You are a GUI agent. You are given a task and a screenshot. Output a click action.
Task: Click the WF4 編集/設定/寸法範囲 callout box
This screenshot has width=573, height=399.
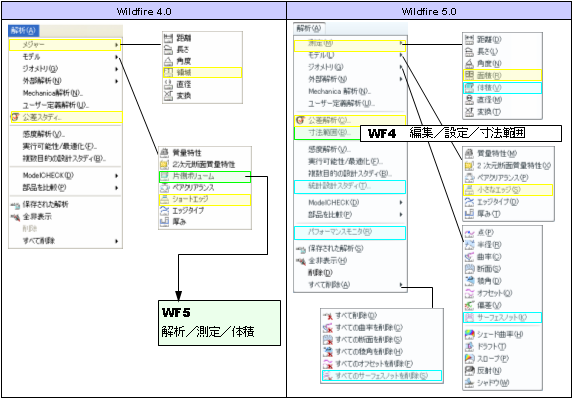click(460, 133)
